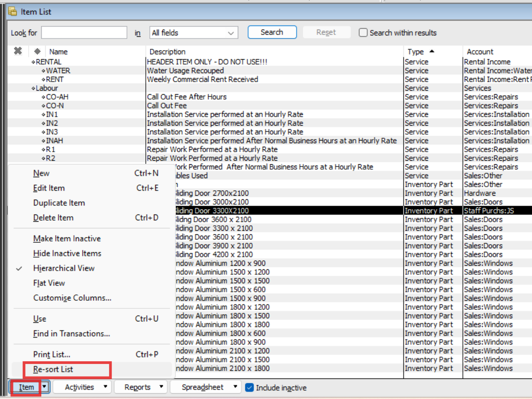Choose Edit Item menu entry
The height and width of the screenshot is (399, 532).
pos(92,188)
